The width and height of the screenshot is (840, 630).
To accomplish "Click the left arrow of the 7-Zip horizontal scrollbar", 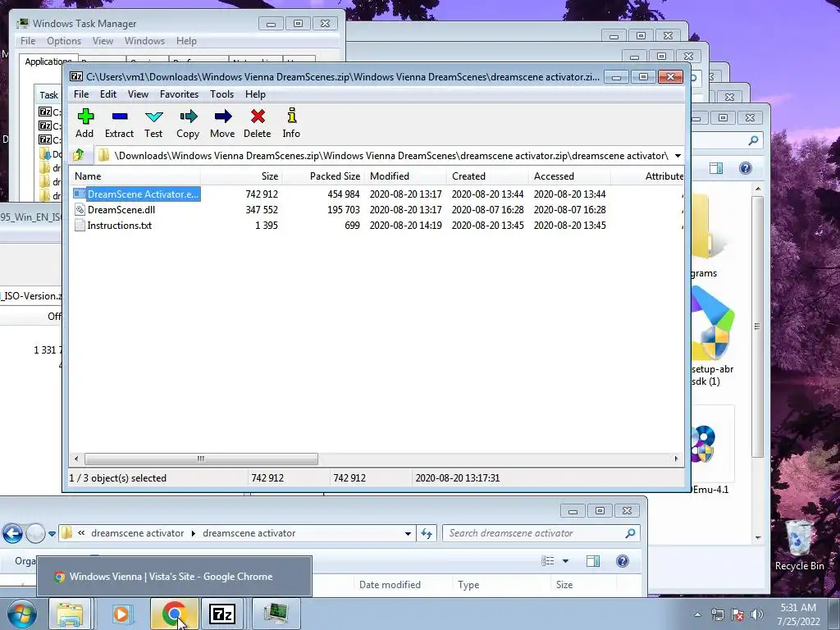I will (x=76, y=459).
